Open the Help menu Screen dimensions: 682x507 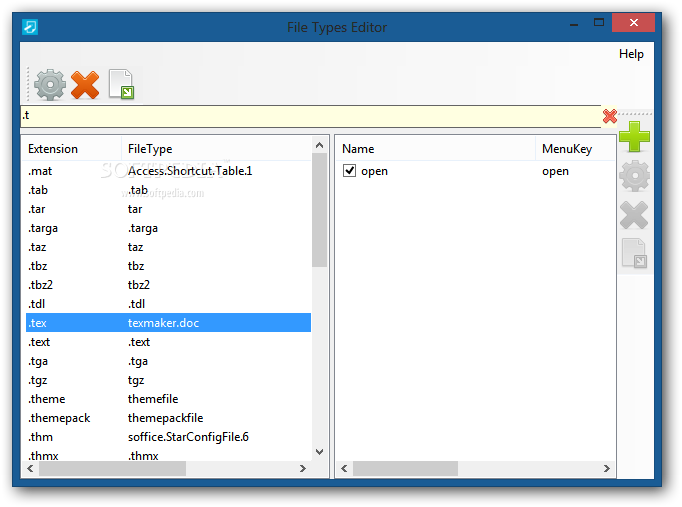click(631, 54)
